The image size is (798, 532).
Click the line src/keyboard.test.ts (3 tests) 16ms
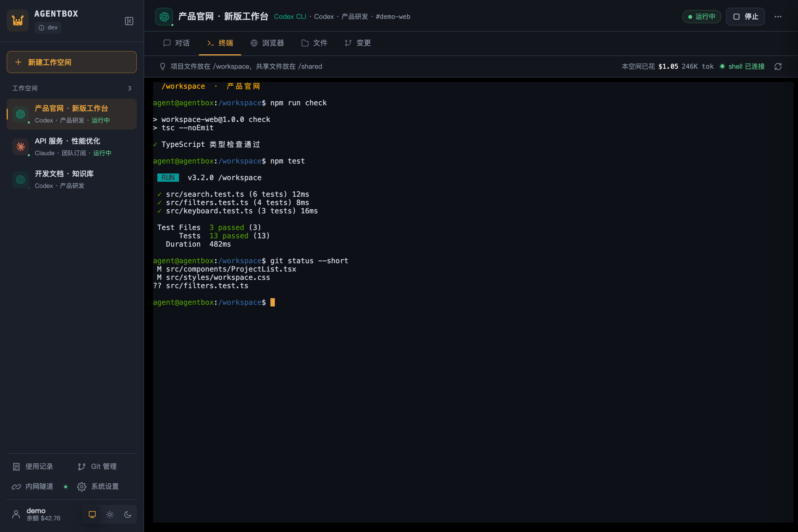[x=237, y=211]
